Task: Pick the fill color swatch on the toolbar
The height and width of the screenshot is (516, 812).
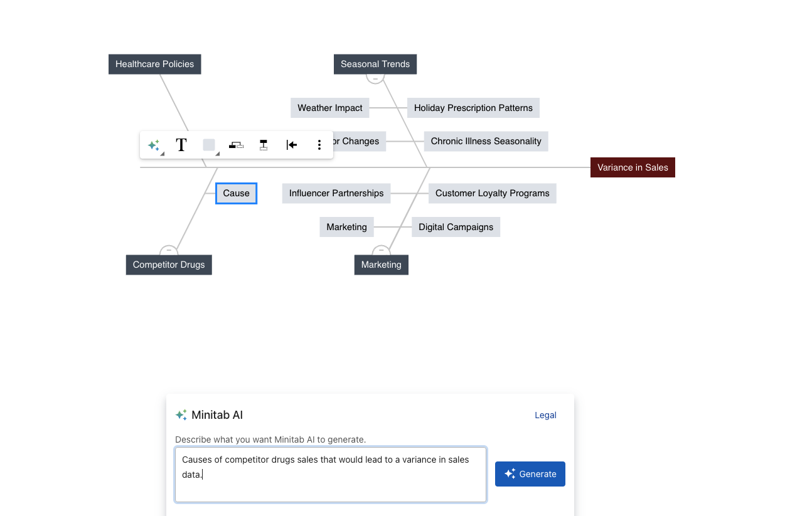Action: tap(208, 145)
